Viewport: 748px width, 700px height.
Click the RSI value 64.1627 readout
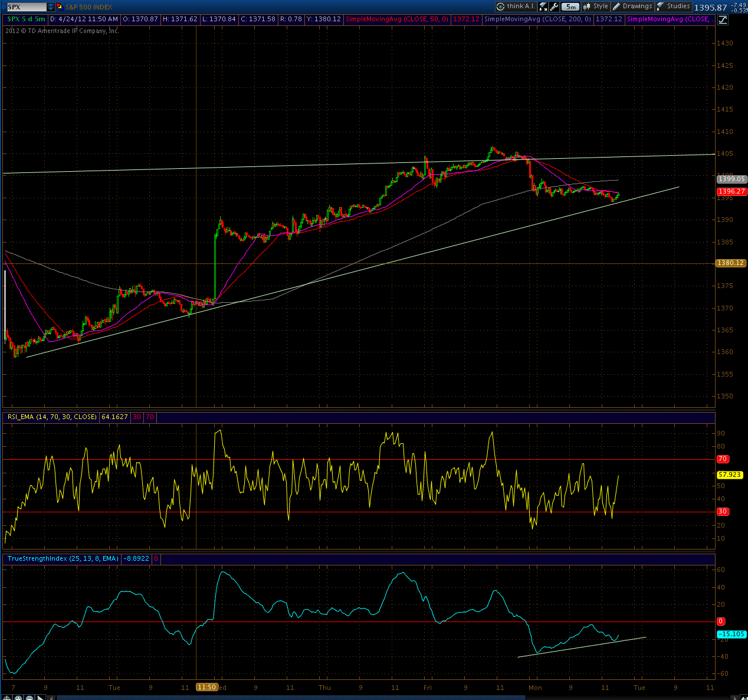[x=115, y=417]
